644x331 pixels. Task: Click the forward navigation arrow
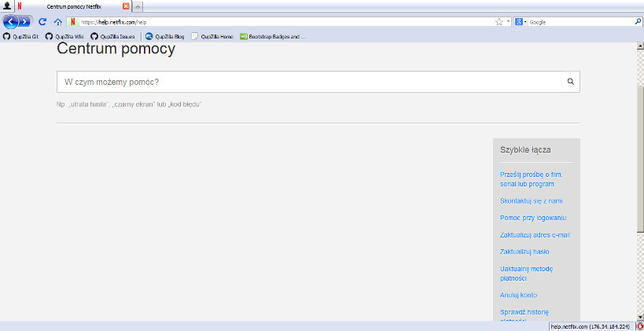pyautogui.click(x=26, y=22)
